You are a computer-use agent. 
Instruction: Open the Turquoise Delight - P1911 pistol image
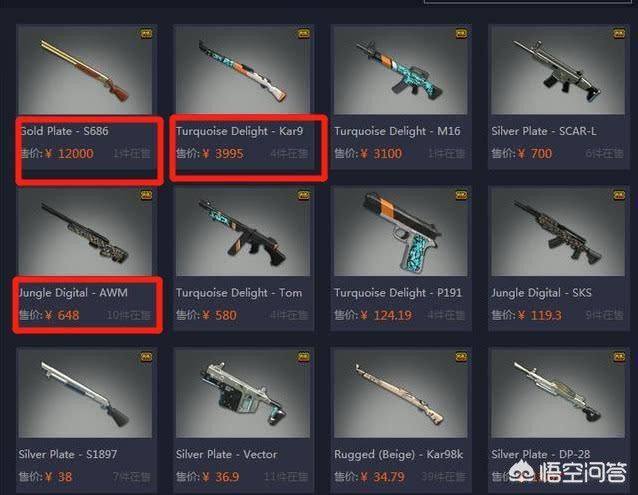click(400, 232)
